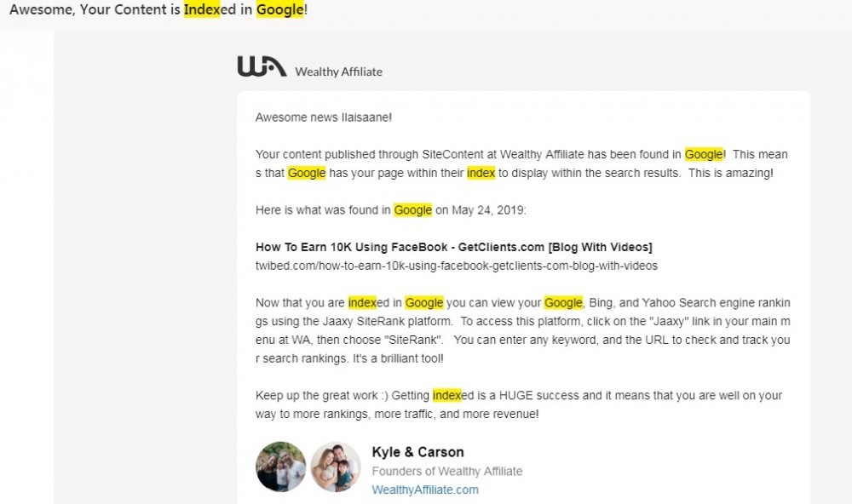Click the first founder profile photo
The width and height of the screenshot is (852, 504).
[281, 467]
